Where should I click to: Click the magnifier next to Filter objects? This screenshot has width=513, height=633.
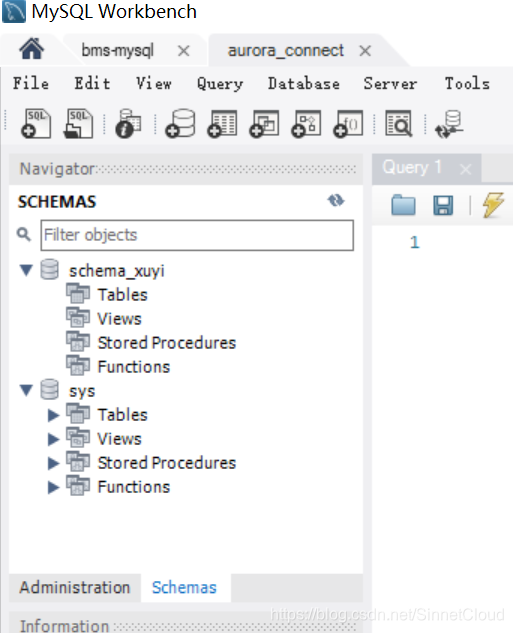click(x=24, y=234)
